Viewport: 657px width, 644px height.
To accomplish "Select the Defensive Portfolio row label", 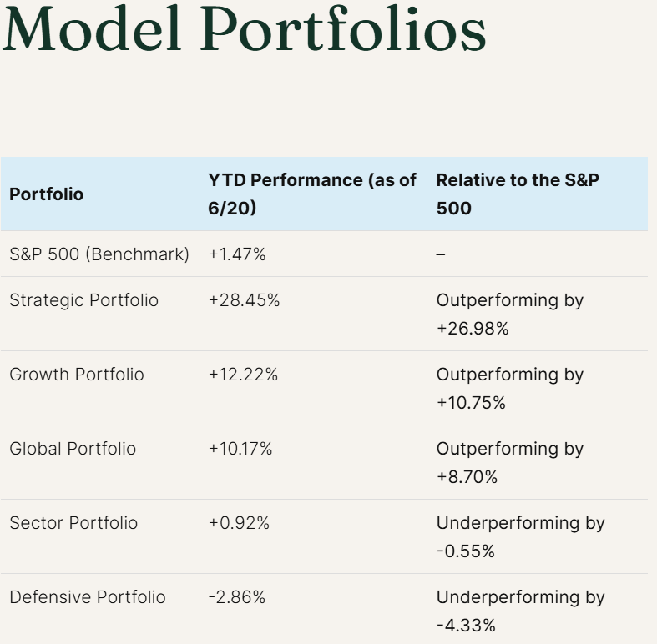I will [88, 597].
